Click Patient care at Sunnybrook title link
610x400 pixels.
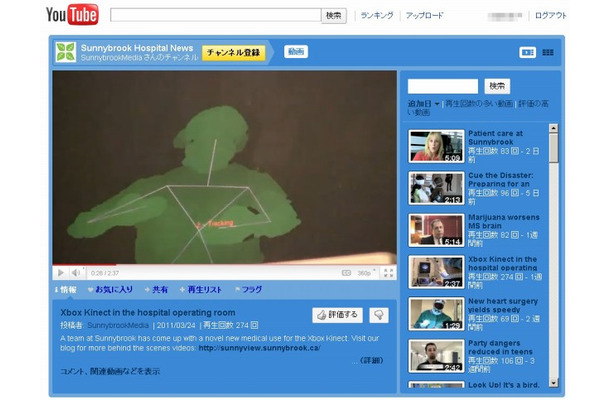[495, 137]
